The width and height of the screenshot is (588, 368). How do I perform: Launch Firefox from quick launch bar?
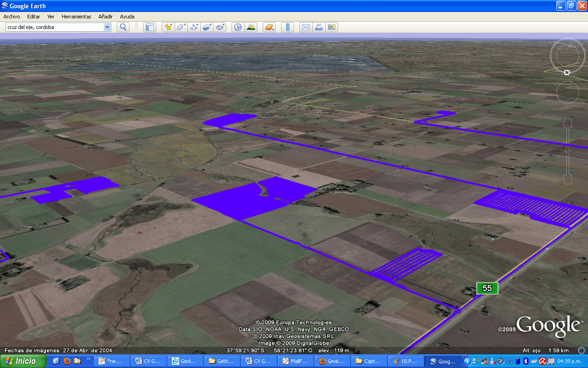pos(67,361)
